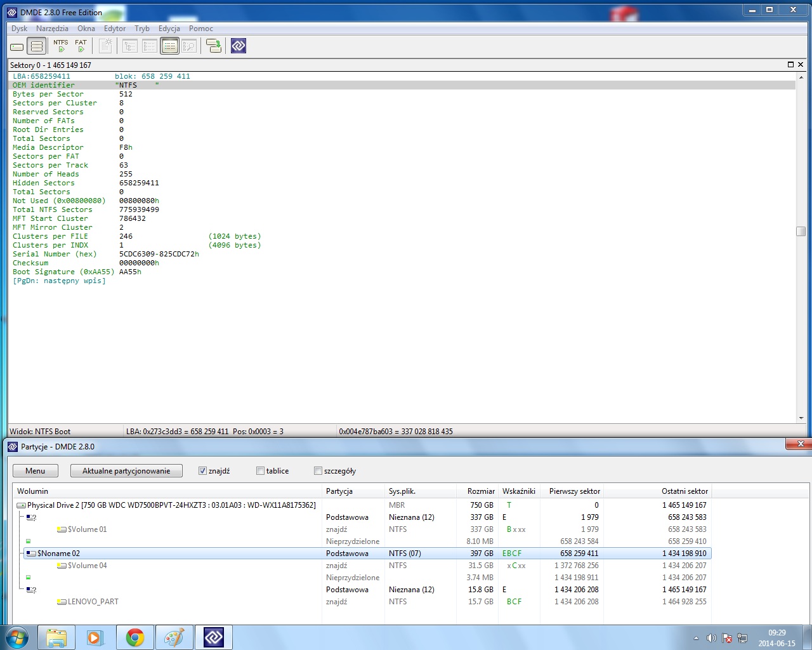Click 'Aktualne partycjonowanie' button
The width and height of the screenshot is (812, 650).
pos(126,471)
